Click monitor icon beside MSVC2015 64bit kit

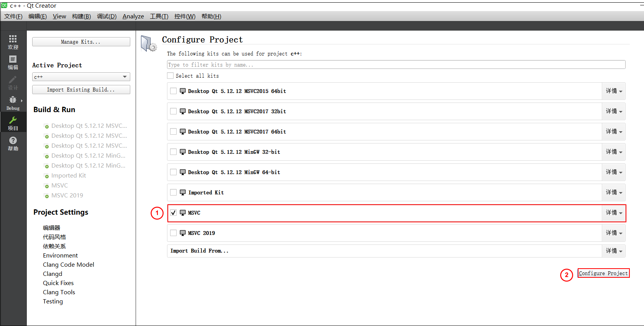point(183,91)
